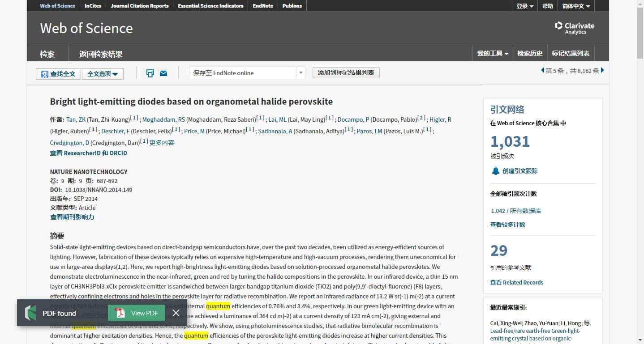Open the 全文选项 dropdown
Screen dimensions: 644x344
(x=103, y=74)
